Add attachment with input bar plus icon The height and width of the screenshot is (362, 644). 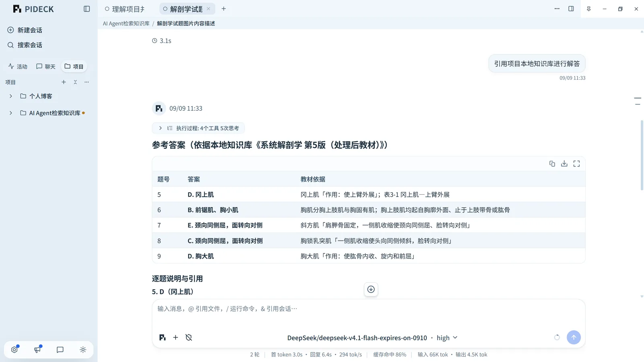[x=175, y=337]
